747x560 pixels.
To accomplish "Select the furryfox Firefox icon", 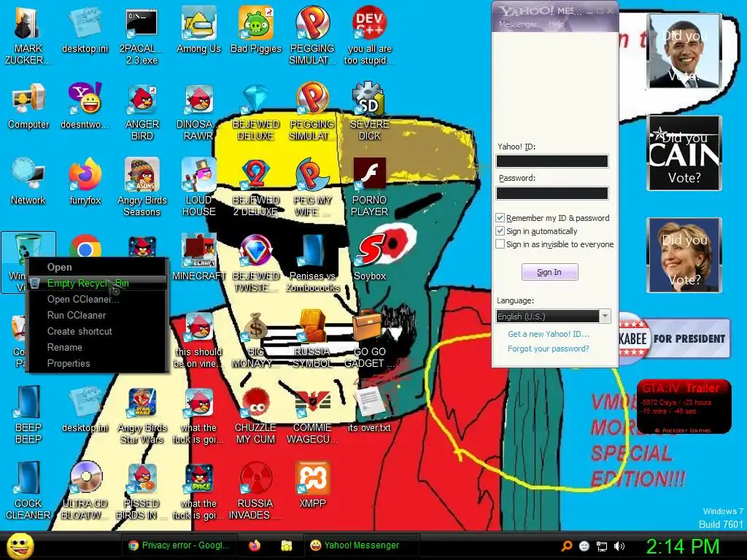I will click(x=85, y=182).
